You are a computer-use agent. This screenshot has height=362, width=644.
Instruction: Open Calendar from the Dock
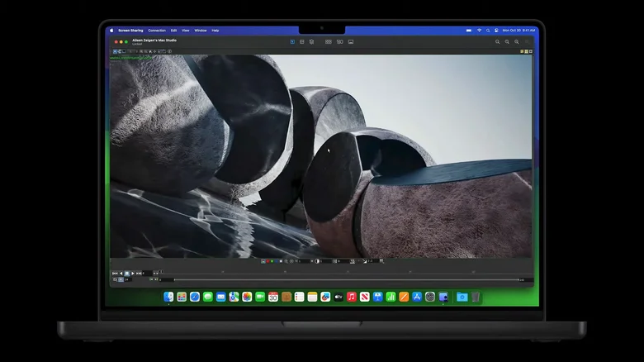pyautogui.click(x=273, y=297)
